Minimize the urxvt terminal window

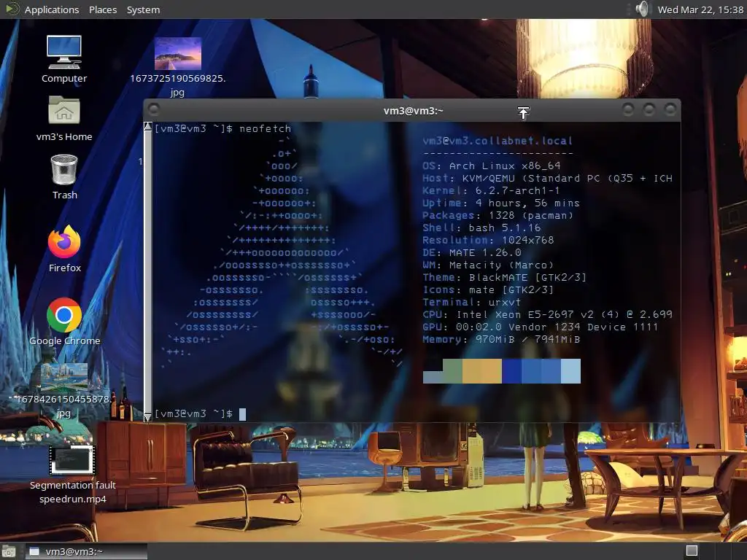[x=628, y=110]
